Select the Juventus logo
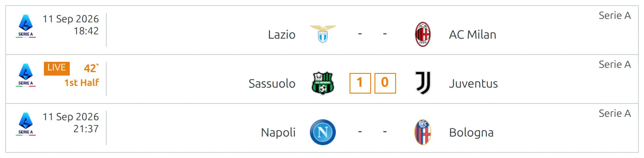This screenshot has width=644, height=158. [422, 83]
